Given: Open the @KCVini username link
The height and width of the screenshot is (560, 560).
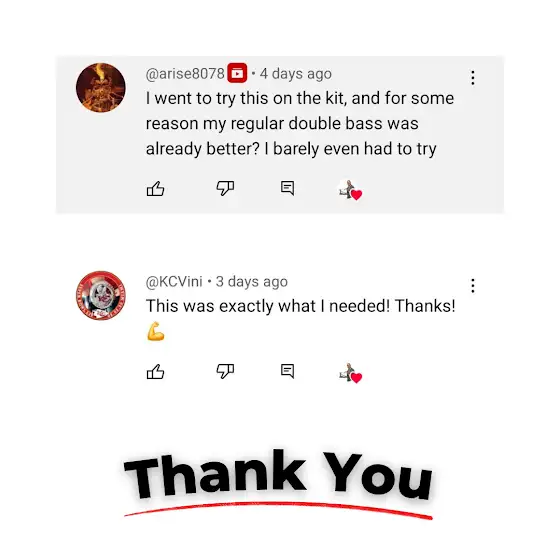Looking at the screenshot, I should [174, 281].
